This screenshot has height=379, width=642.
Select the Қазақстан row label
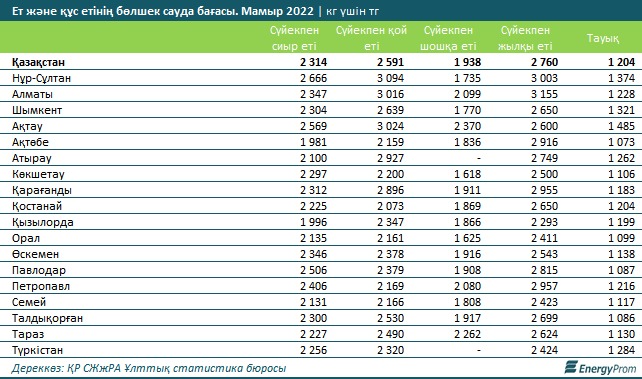(x=38, y=62)
